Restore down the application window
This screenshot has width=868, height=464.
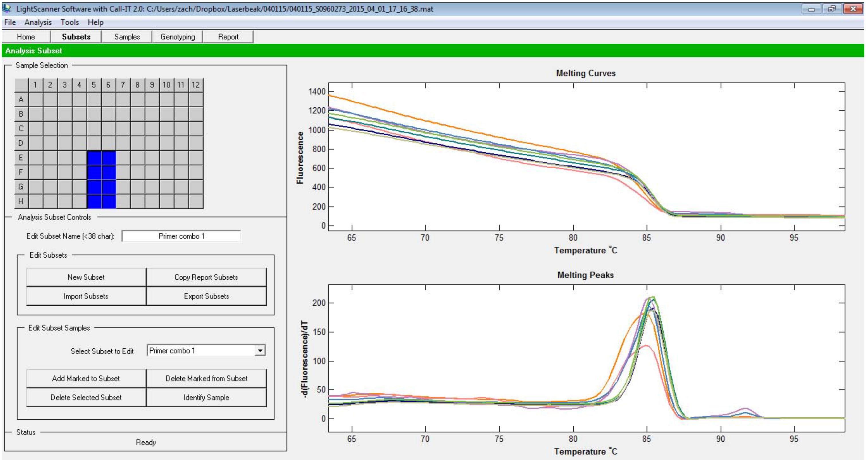[832, 9]
